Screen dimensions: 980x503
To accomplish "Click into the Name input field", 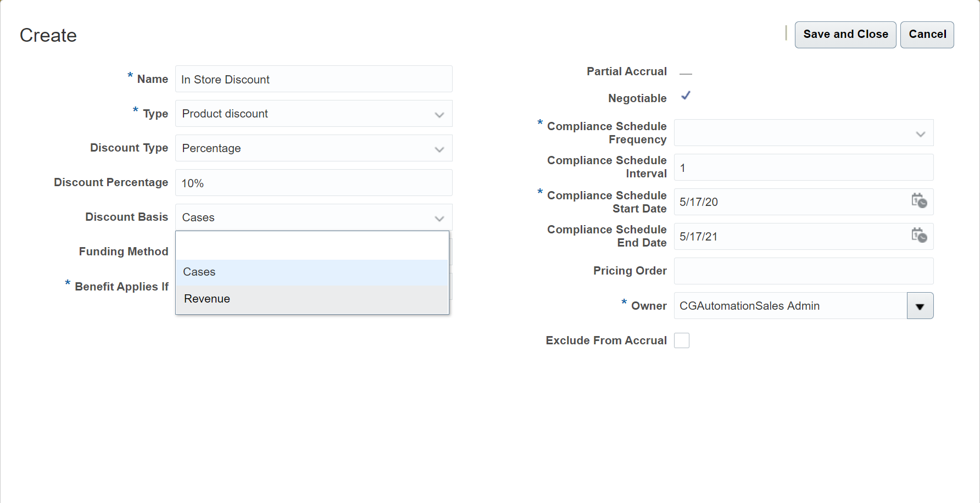I will tap(313, 80).
